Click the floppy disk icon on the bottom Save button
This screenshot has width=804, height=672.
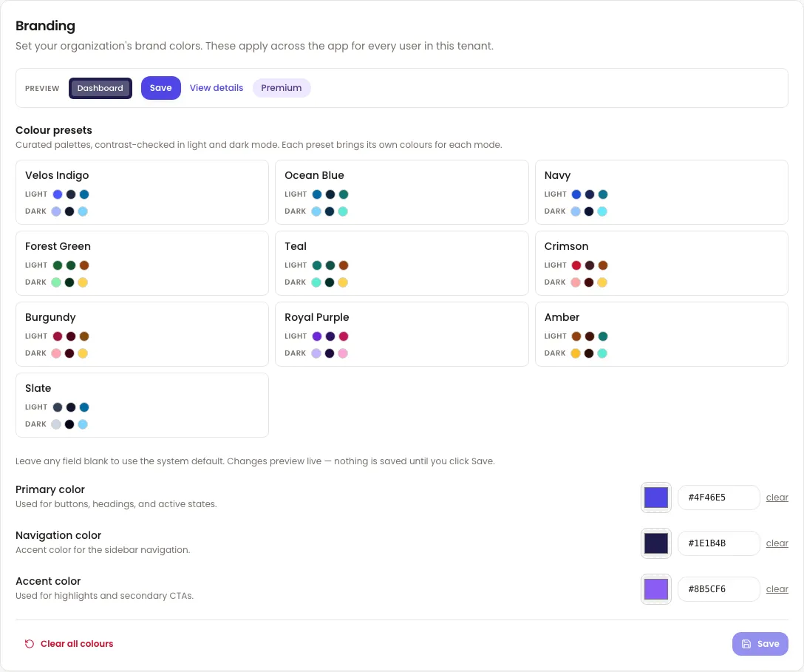tap(746, 644)
